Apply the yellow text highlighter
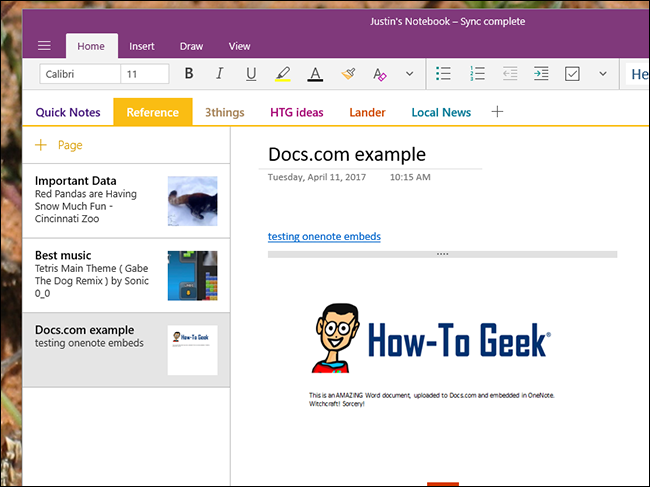650x487 pixels. click(283, 74)
